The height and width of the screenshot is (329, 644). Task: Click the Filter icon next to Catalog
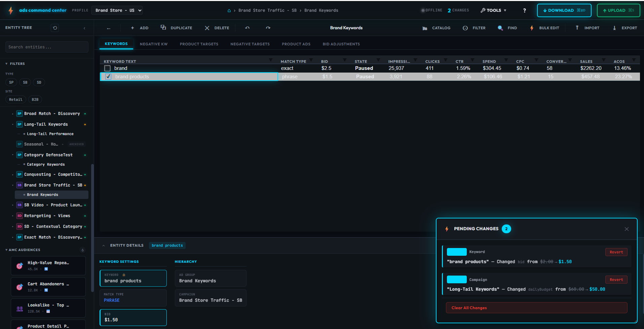(x=465, y=28)
